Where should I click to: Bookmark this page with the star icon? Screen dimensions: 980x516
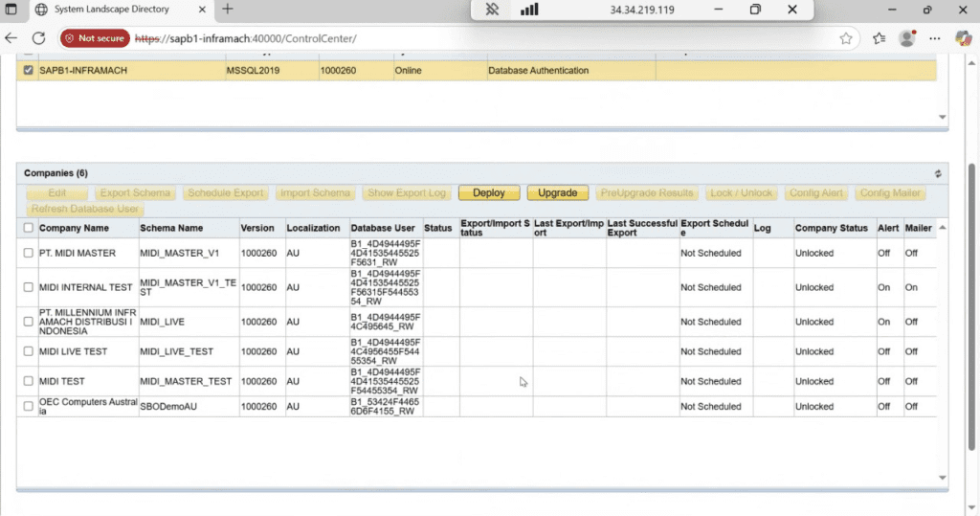click(846, 39)
